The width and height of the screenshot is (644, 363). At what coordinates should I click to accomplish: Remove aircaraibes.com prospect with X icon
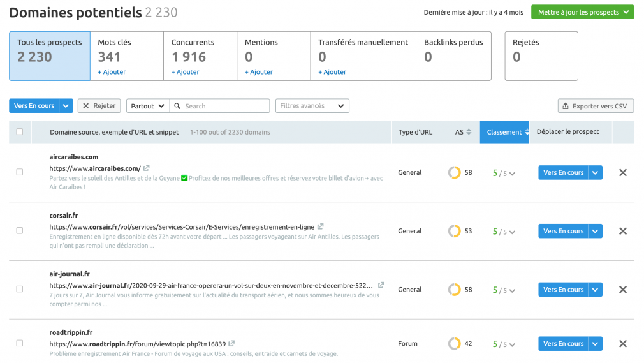[623, 173]
